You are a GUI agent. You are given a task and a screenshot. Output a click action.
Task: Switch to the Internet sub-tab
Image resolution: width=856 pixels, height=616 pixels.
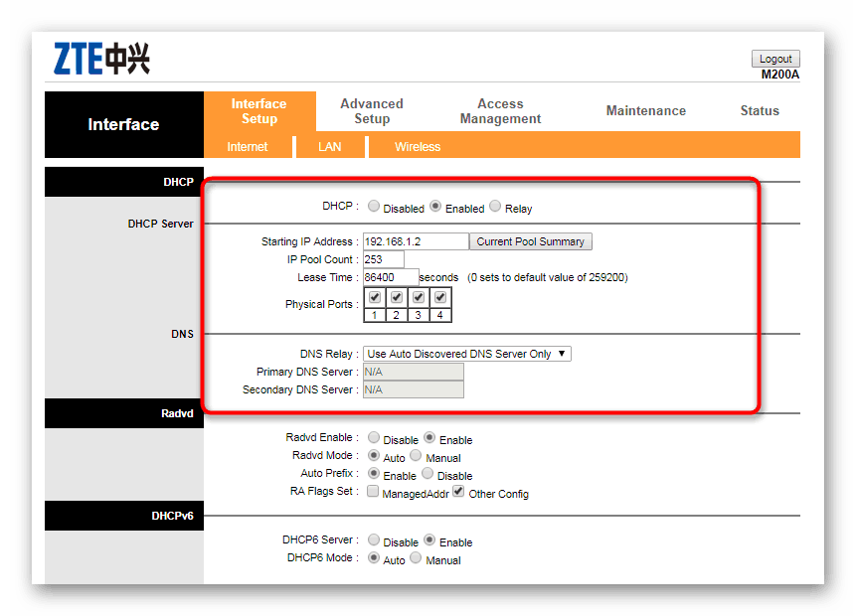point(249,146)
